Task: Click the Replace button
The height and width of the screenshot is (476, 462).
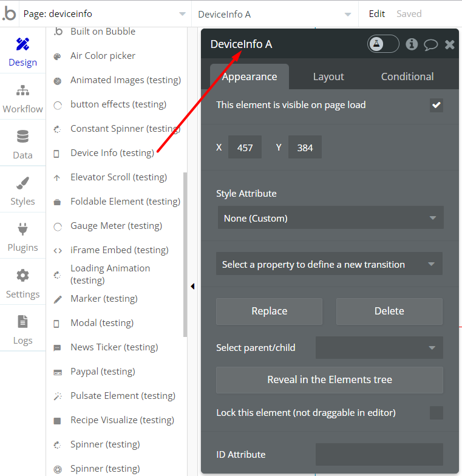Action: (270, 311)
